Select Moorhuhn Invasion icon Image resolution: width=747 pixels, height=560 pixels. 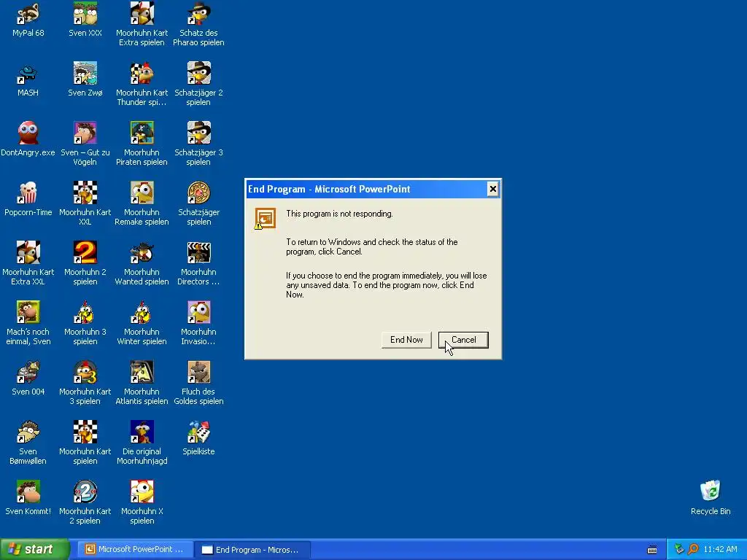pos(198,312)
